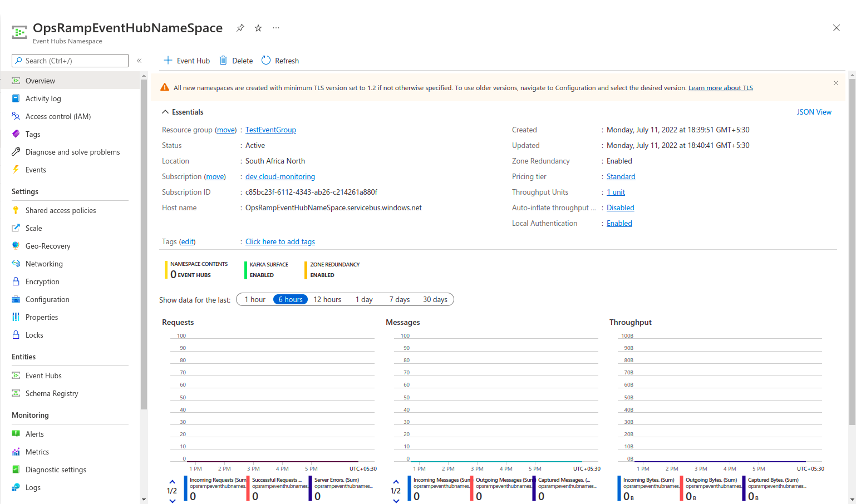
Task: Open the Standard pricing tier link
Action: coord(621,176)
